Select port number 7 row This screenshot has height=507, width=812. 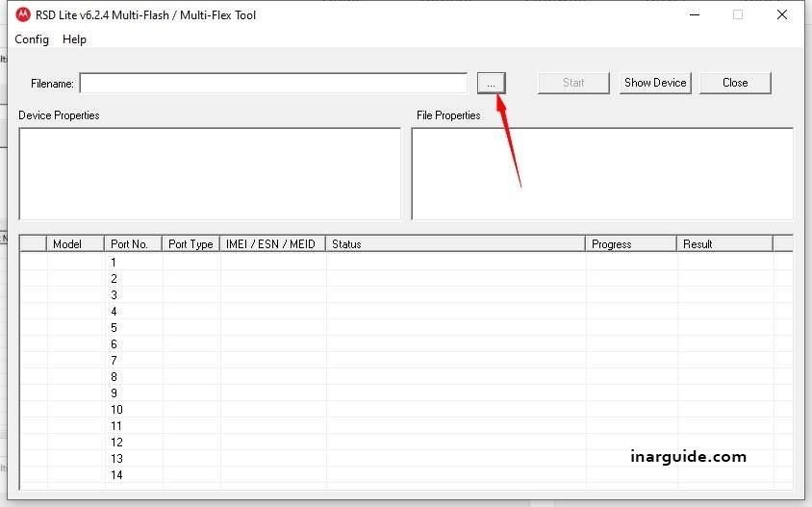(406, 361)
